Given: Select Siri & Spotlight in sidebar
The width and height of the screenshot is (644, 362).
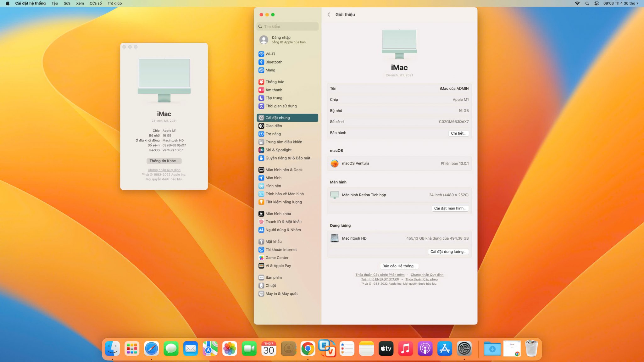Looking at the screenshot, I should (x=287, y=150).
